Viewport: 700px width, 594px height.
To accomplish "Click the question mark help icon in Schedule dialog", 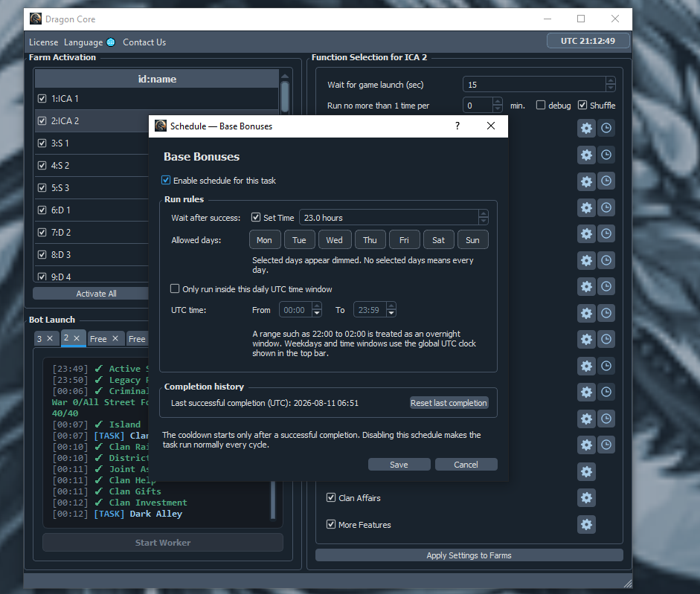I will (x=457, y=126).
